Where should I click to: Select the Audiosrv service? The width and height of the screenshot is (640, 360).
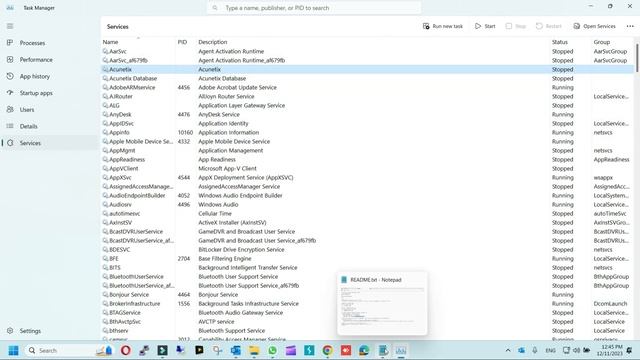[367, 204]
